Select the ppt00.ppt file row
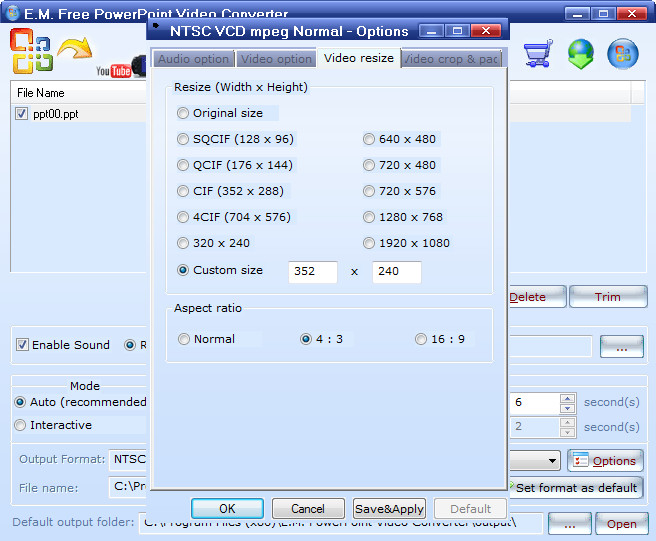This screenshot has height=541, width=656. (x=78, y=113)
